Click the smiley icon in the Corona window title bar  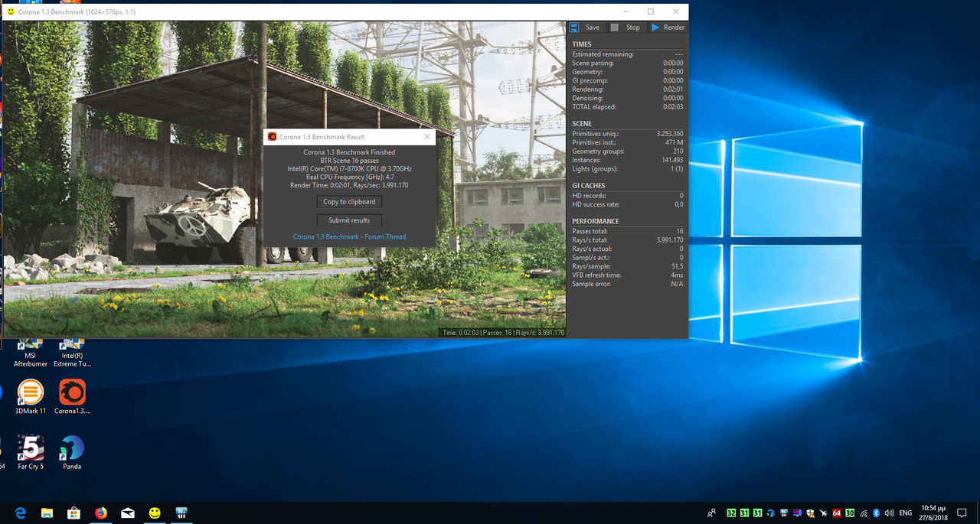tap(10, 12)
